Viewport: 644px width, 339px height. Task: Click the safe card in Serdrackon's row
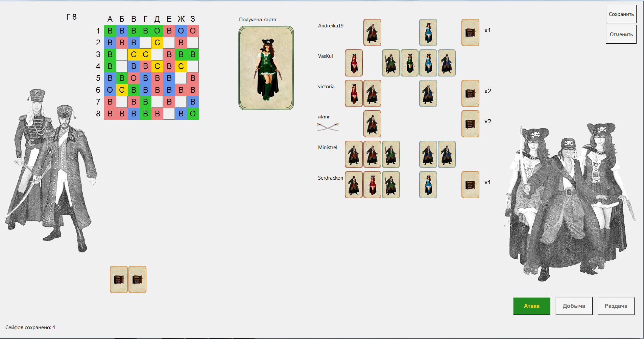click(x=470, y=185)
